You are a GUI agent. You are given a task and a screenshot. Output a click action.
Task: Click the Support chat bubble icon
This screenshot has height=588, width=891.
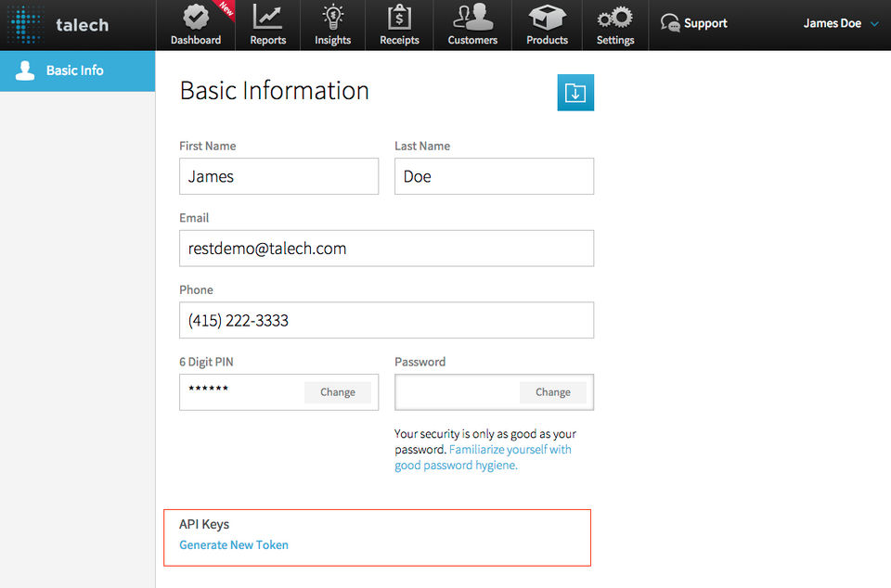[x=670, y=23]
